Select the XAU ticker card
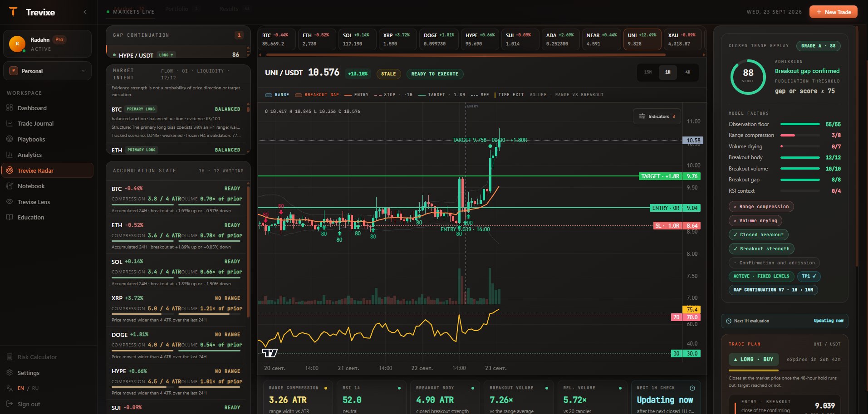868x414 pixels. click(683, 39)
